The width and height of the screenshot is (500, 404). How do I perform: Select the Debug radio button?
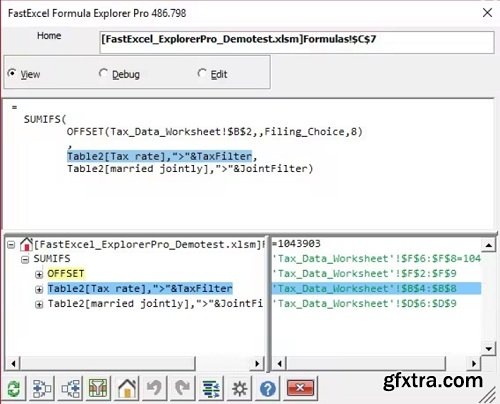[x=103, y=73]
